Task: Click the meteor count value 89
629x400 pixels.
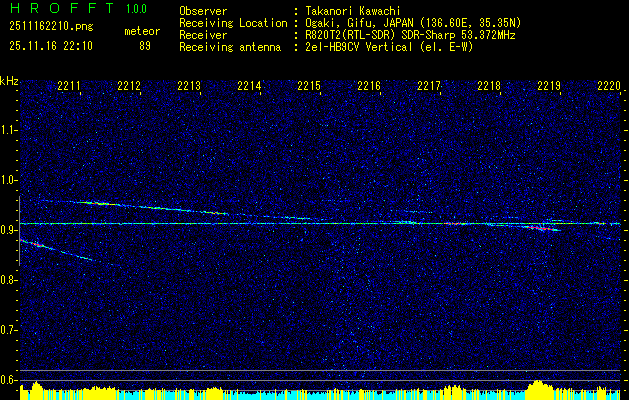Action: point(145,46)
